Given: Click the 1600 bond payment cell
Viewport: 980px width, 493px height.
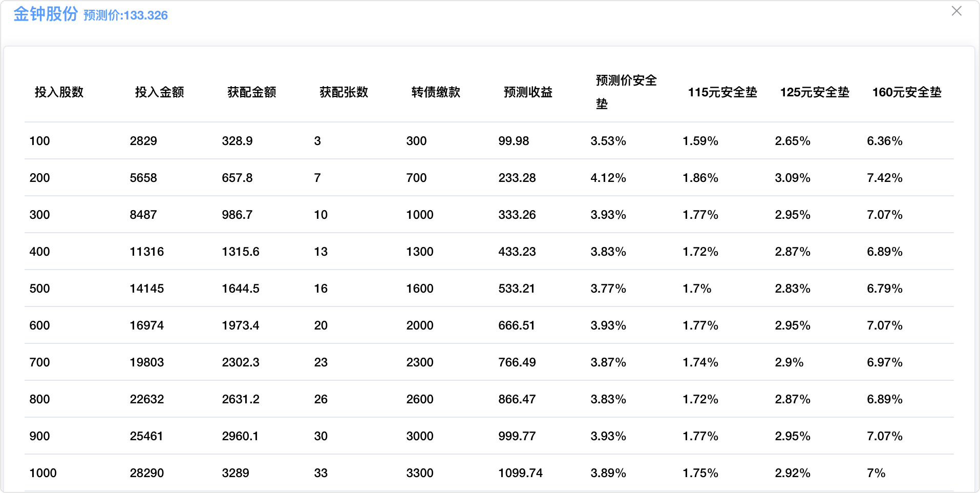Looking at the screenshot, I should click(419, 289).
